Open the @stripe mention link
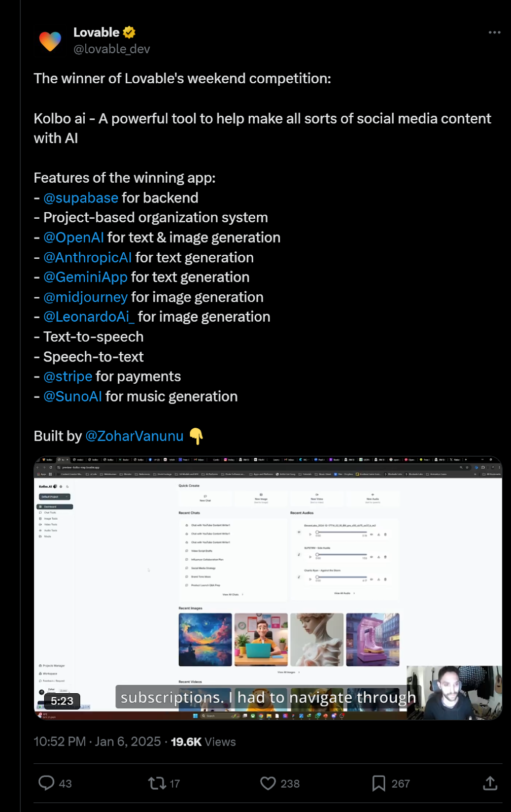The width and height of the screenshot is (511, 812). click(x=68, y=377)
